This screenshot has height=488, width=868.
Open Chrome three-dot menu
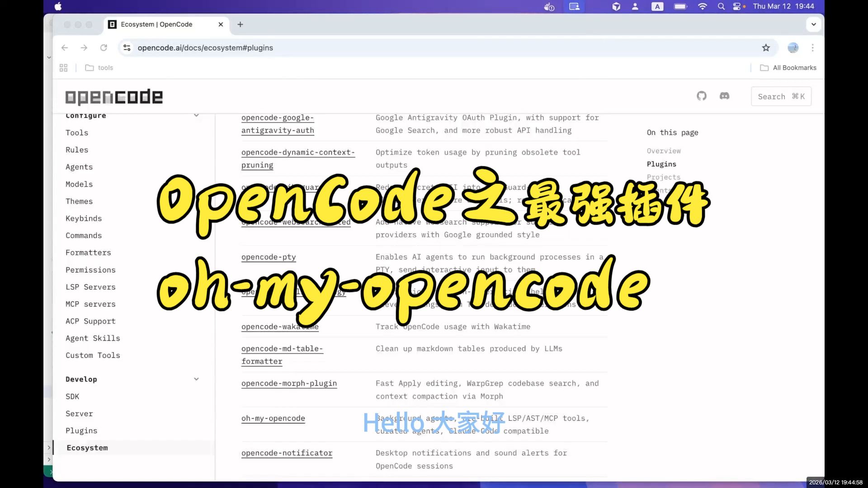[812, 48]
